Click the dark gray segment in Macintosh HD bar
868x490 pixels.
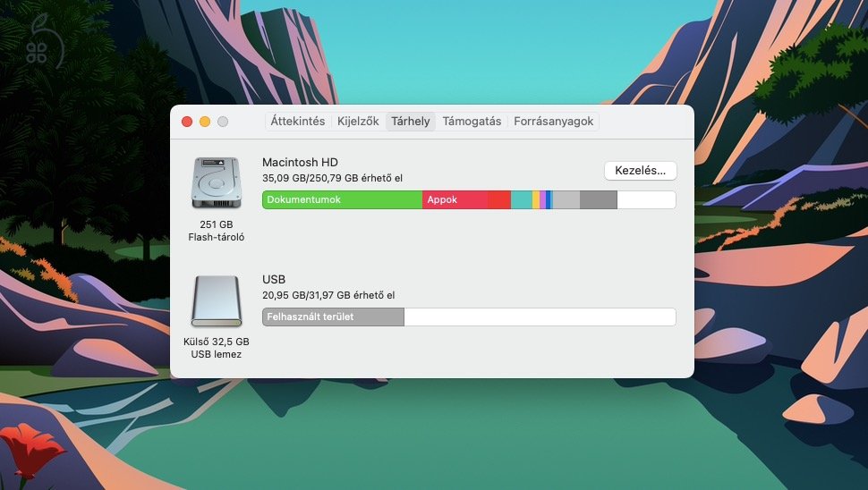point(599,199)
